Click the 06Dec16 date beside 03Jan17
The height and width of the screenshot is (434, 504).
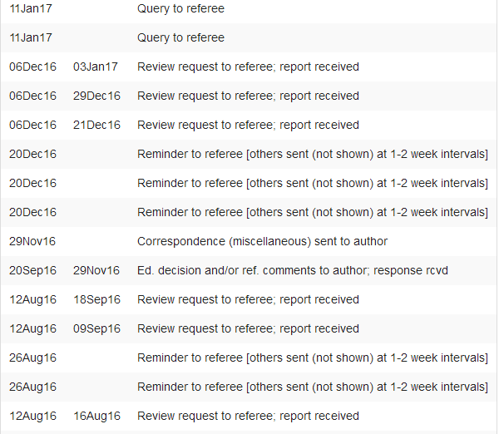click(x=32, y=67)
